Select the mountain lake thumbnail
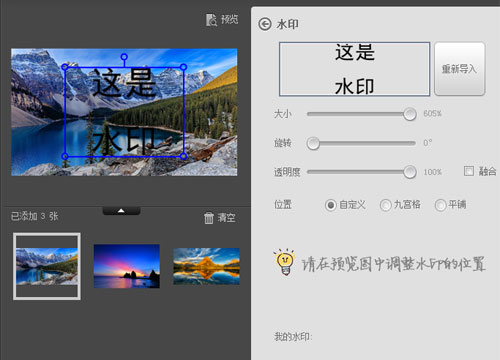 (x=47, y=266)
